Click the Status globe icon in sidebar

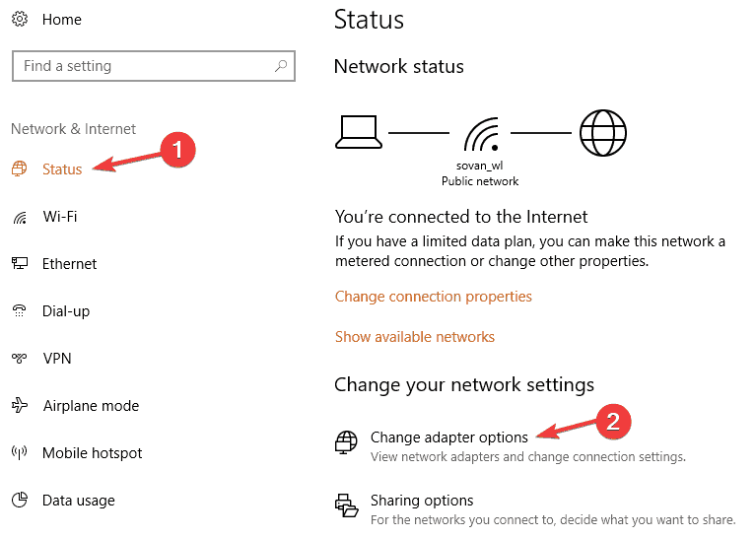[20, 168]
